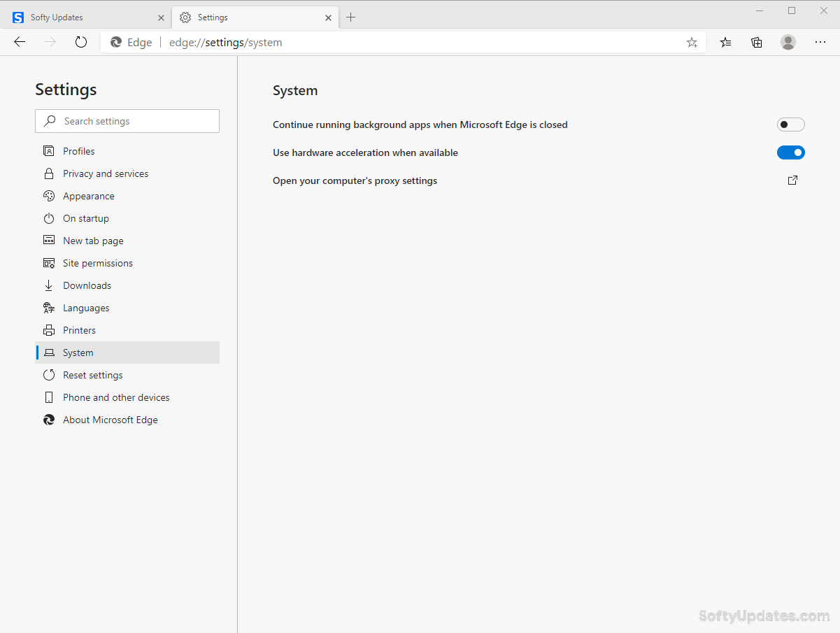Open About Microsoft Edge
Viewport: 840px width, 633px height.
[x=127, y=420]
